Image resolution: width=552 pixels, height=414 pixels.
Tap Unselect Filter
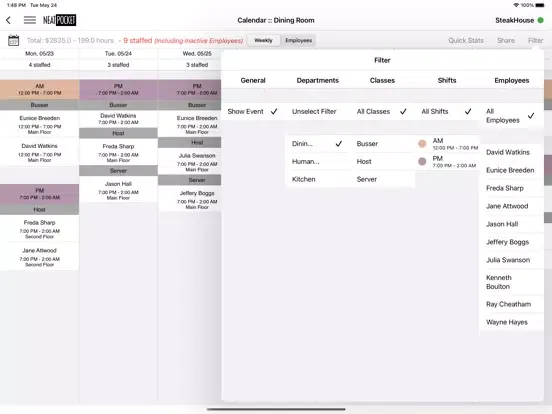click(x=314, y=112)
